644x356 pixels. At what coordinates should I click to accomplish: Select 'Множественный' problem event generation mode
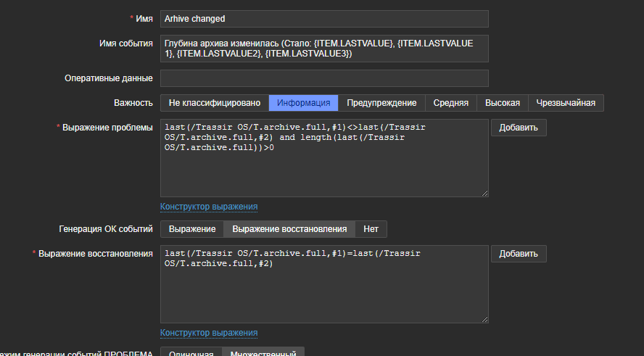tap(263, 352)
